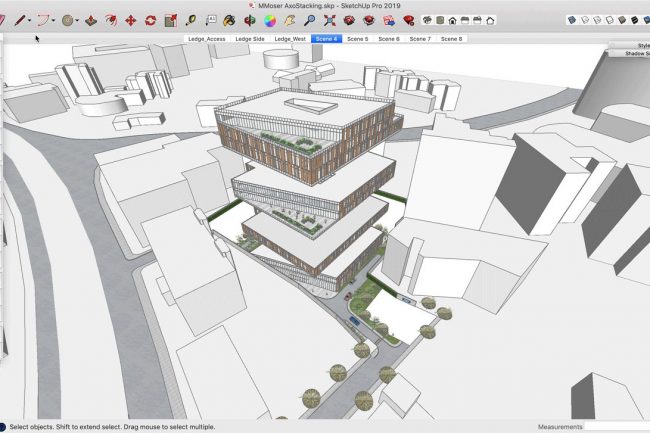Select the Push/Pull tool
This screenshot has width=650, height=433.
[91, 20]
